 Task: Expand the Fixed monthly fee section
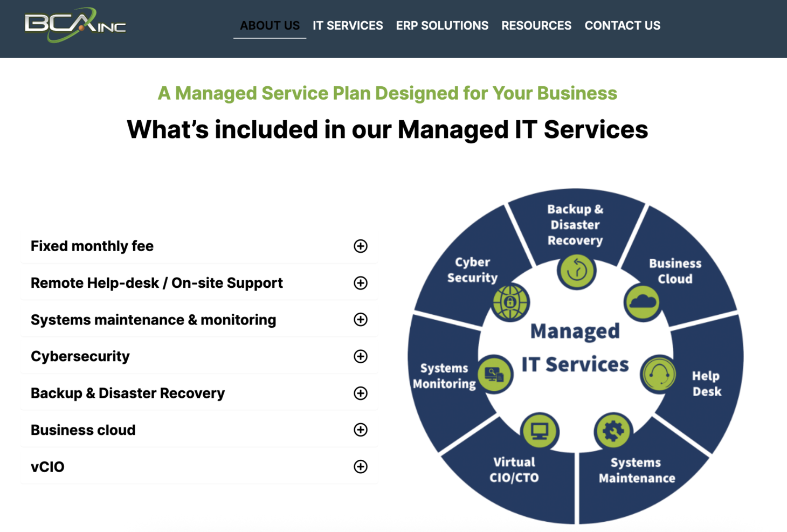pyautogui.click(x=360, y=246)
